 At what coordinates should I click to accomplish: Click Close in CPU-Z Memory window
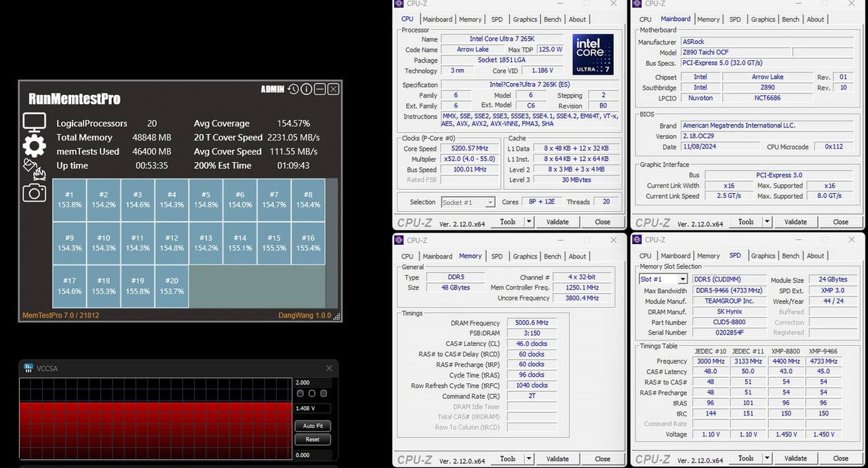tap(602, 459)
